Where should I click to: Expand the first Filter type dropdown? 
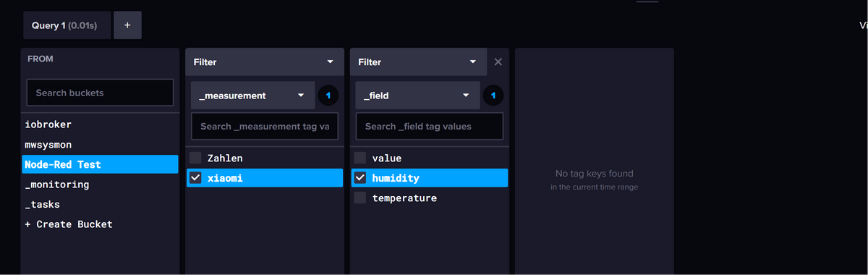(x=265, y=62)
